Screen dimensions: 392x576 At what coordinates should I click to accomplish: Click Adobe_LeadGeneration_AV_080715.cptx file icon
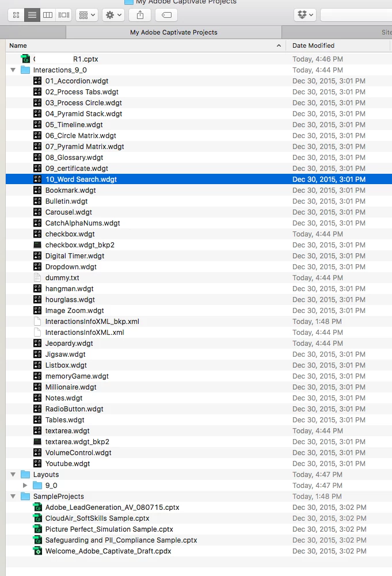pyautogui.click(x=37, y=508)
